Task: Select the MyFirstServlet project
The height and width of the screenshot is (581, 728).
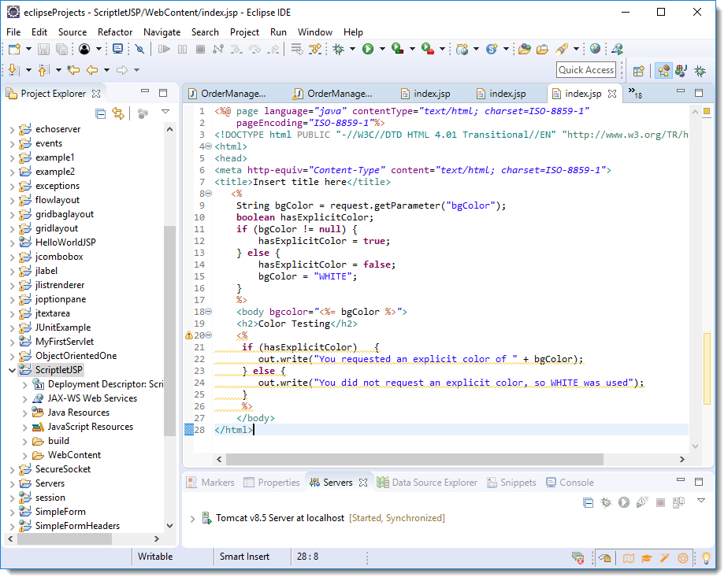Action: click(65, 342)
